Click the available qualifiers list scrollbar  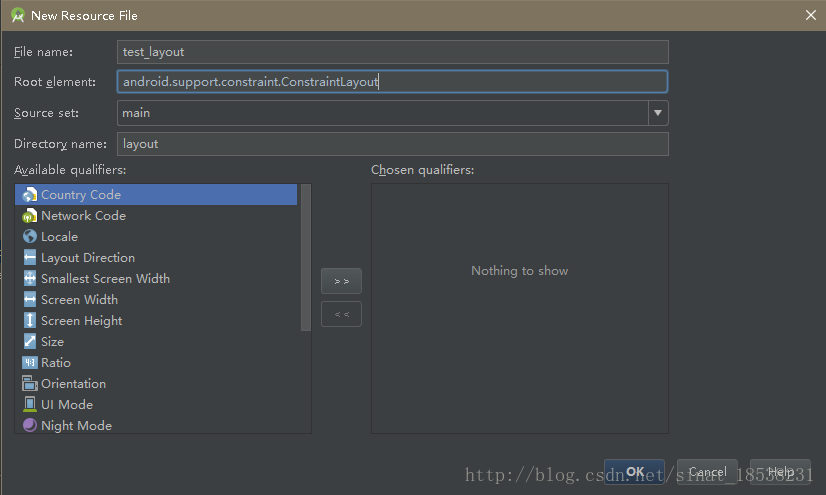click(306, 258)
